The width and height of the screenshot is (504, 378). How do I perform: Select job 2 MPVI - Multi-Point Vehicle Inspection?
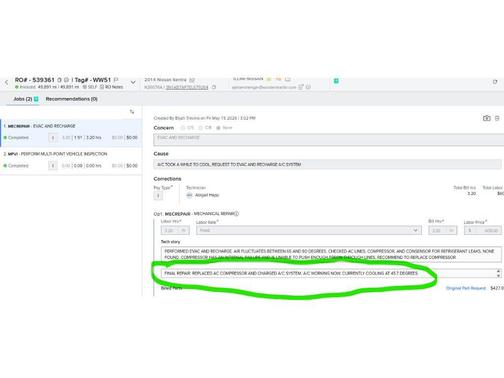point(71,160)
